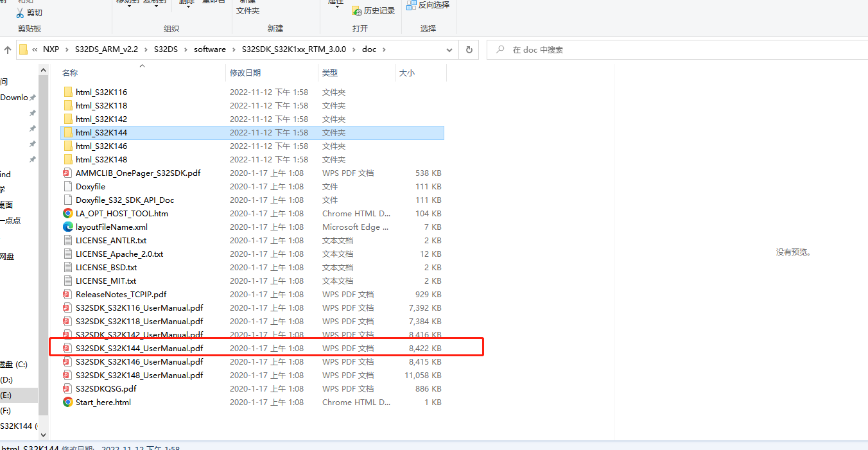Viewport: 868px width, 450px height.
Task: Click the 929 KB size of ReleaseNotes_TCPIP.pdf
Action: point(429,294)
